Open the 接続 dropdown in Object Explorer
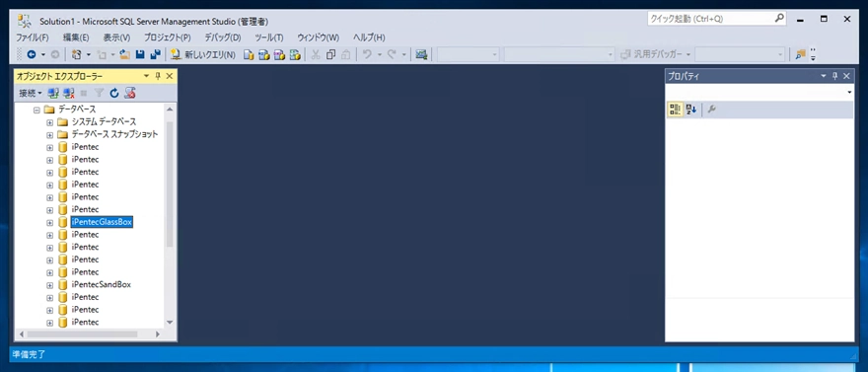This screenshot has width=868, height=372. pyautogui.click(x=31, y=93)
